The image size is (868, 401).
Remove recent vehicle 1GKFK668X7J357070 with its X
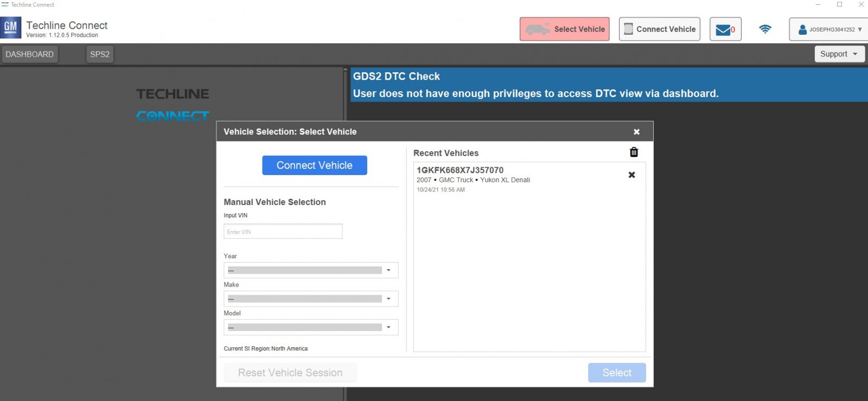(631, 175)
